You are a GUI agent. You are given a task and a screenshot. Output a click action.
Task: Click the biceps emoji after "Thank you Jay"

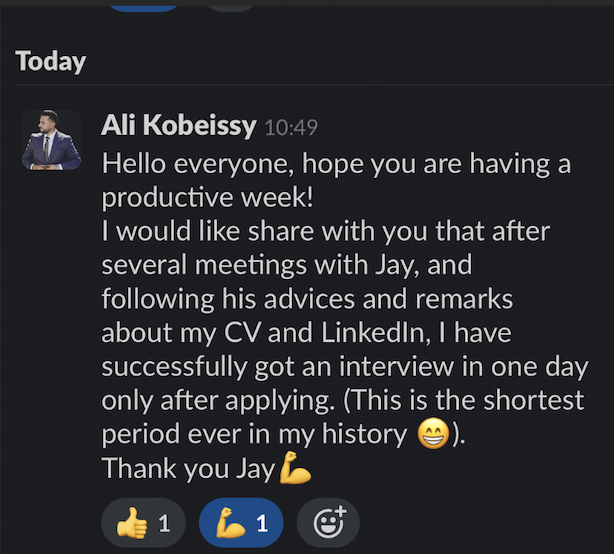coord(295,468)
